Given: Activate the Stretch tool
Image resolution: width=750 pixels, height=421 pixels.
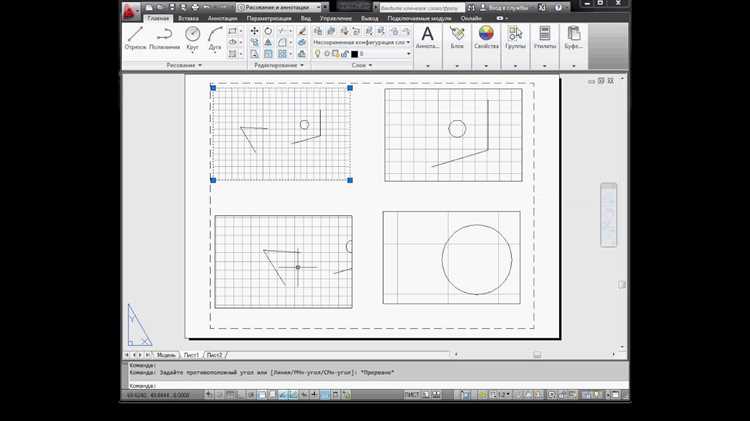Looking at the screenshot, I should pyautogui.click(x=254, y=54).
